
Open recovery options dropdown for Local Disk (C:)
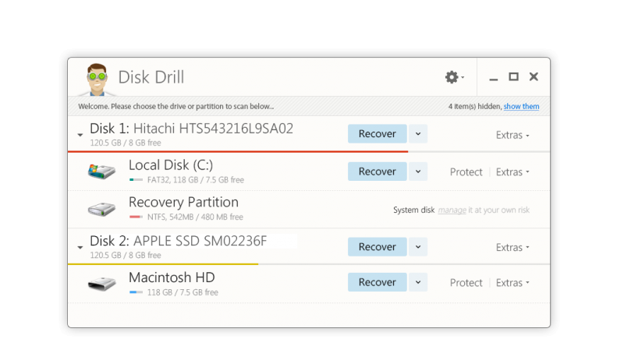[418, 171]
